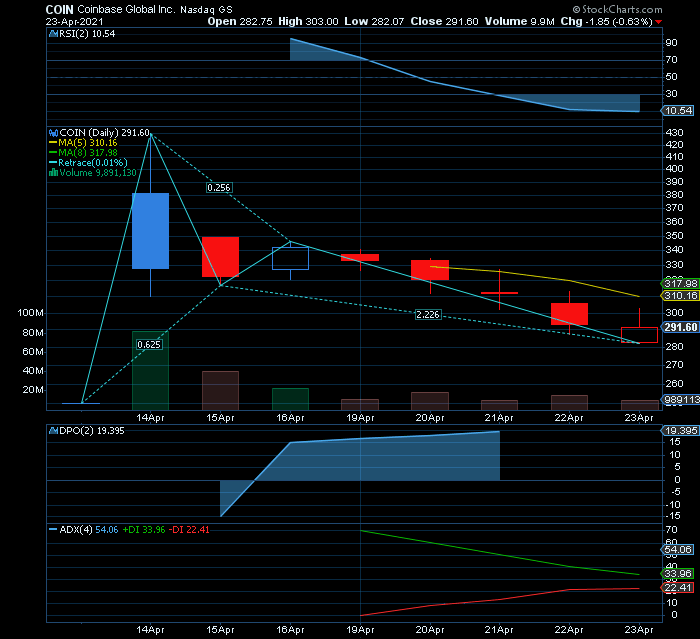The height and width of the screenshot is (639, 700).
Task: Click the 2.226 retracement label
Action: 428,315
